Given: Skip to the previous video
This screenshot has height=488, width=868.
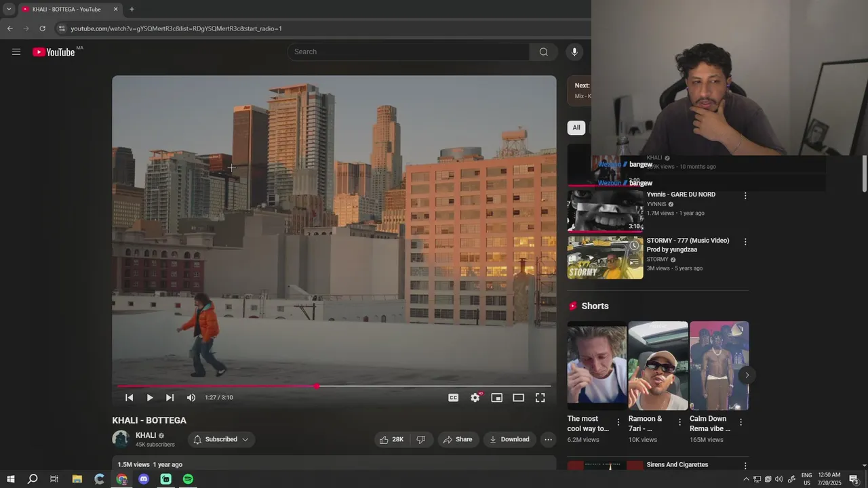Looking at the screenshot, I should pyautogui.click(x=129, y=398).
